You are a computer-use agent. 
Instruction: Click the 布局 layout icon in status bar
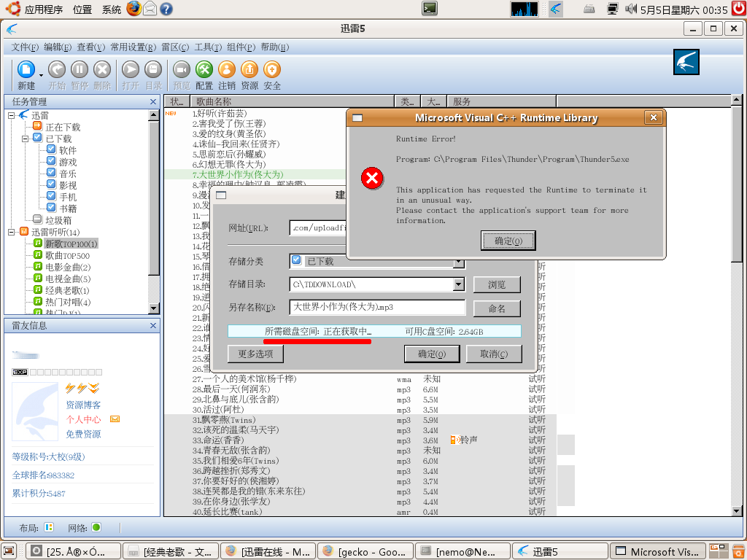pyautogui.click(x=49, y=527)
